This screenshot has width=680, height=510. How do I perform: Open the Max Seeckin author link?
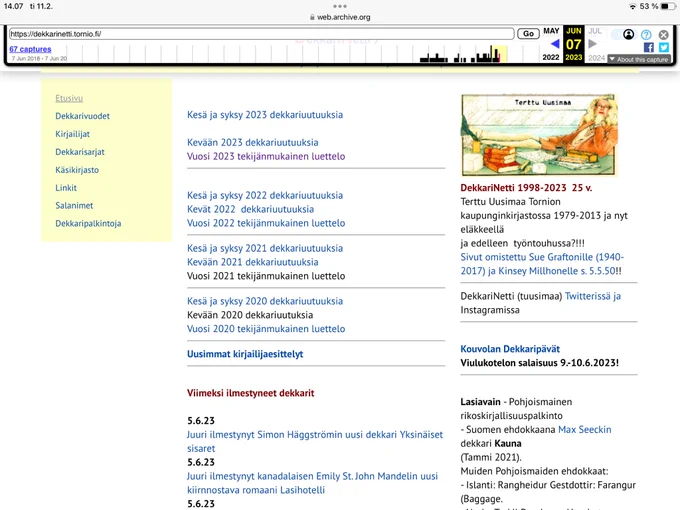[x=585, y=429]
